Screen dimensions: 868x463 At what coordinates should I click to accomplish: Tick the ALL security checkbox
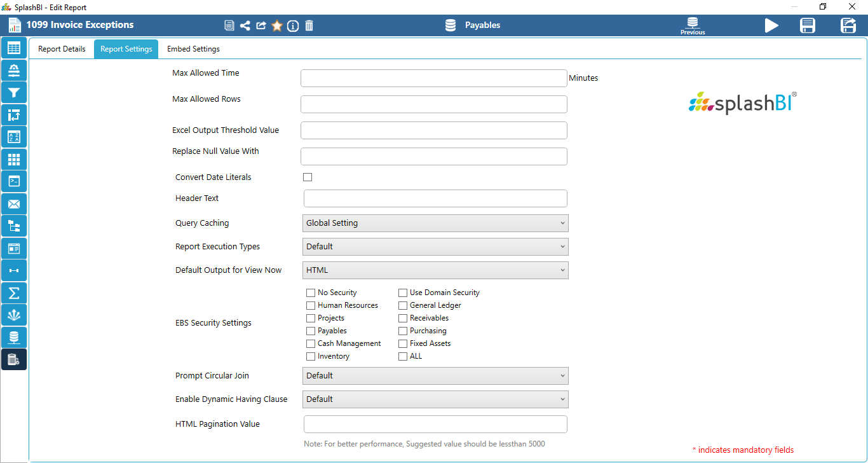tap(403, 356)
